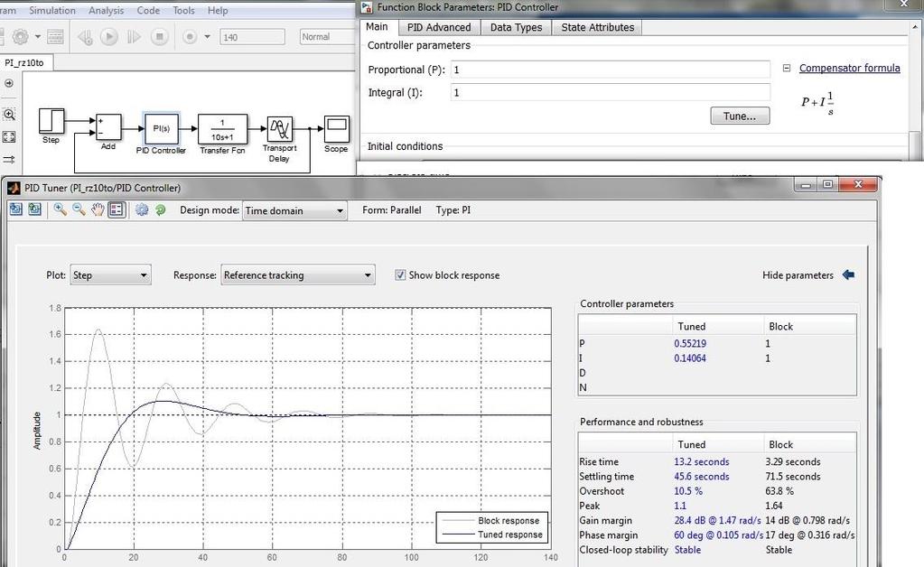Select the Transport Delay block

click(279, 129)
